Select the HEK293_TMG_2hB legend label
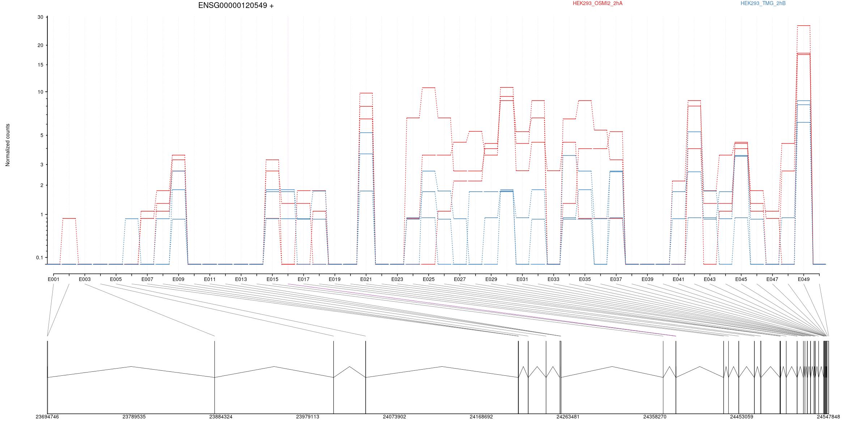 (763, 3)
